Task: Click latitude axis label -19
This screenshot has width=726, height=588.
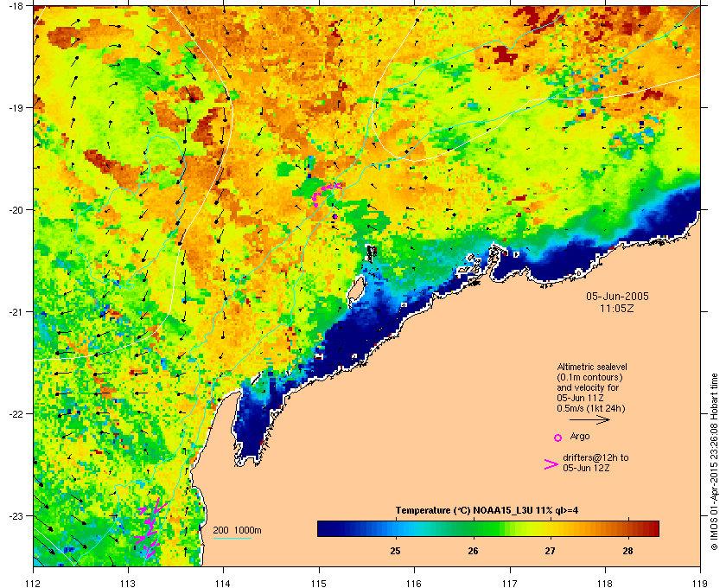Action: 16,107
